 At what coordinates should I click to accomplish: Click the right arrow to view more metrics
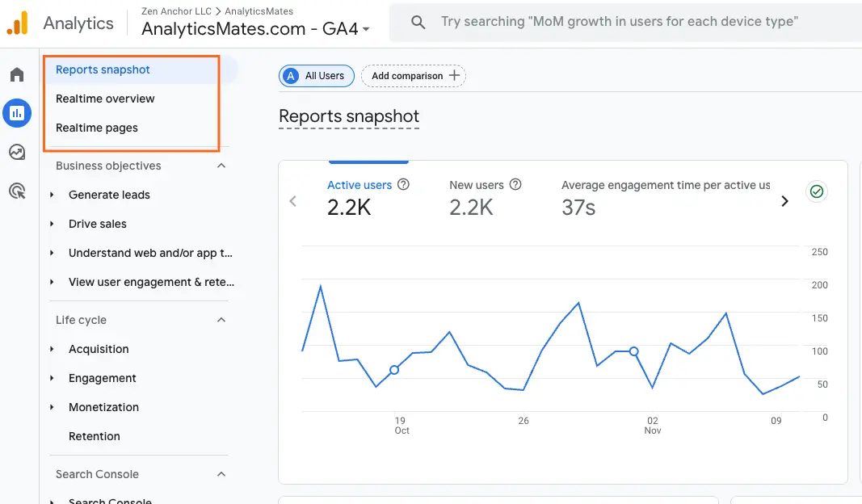(x=784, y=201)
